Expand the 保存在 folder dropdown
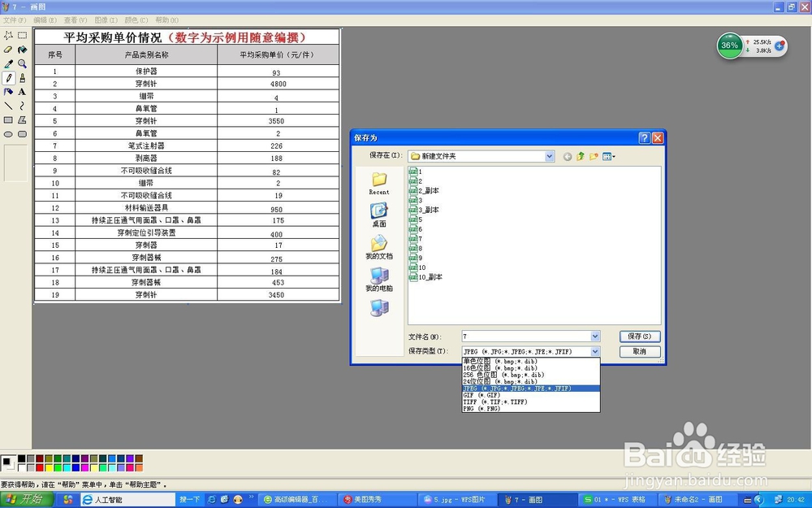 tap(550, 156)
